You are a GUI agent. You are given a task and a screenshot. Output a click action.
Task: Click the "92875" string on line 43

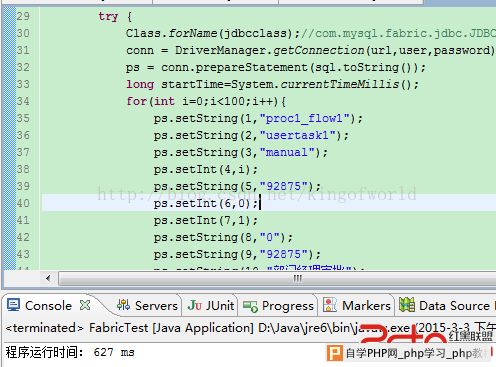284,254
